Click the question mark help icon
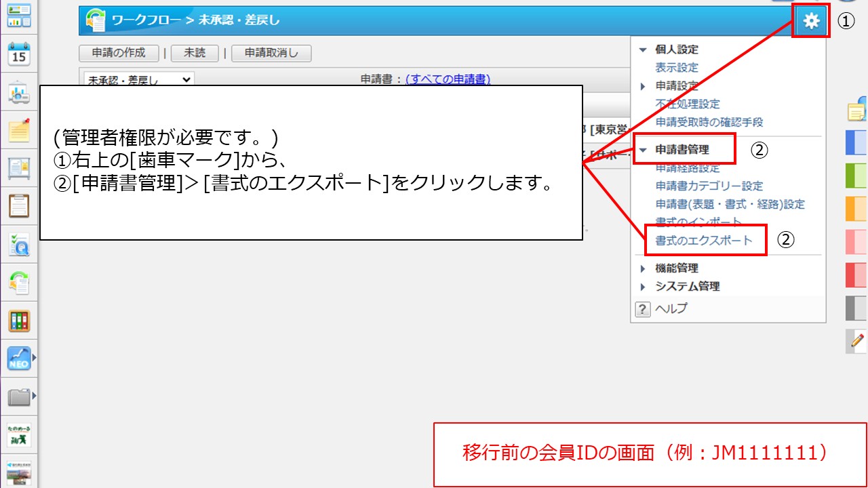 click(x=642, y=309)
